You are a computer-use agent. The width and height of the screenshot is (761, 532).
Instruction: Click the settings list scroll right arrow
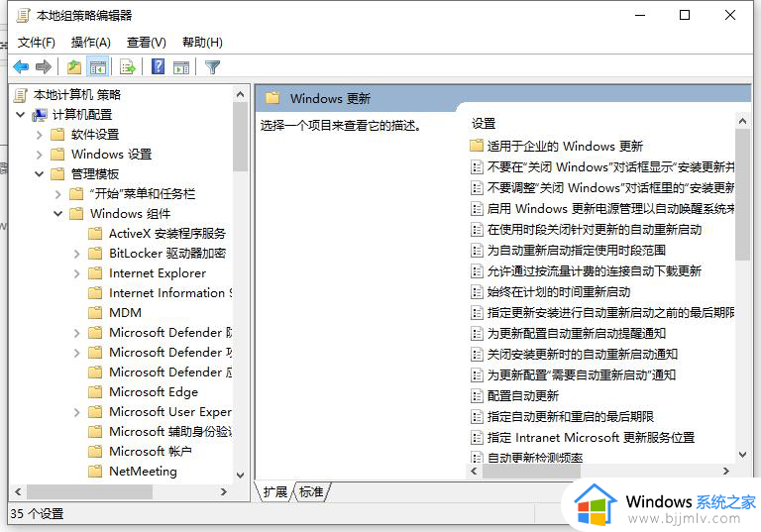726,471
